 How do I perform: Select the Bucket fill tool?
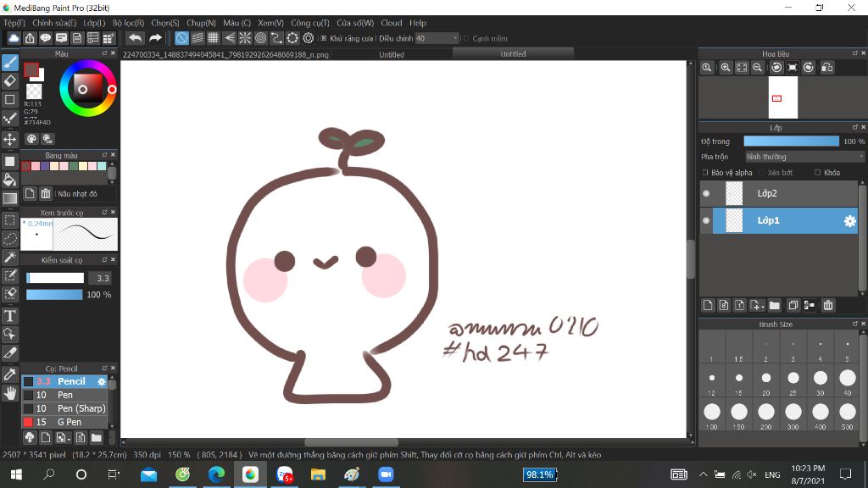(10, 180)
